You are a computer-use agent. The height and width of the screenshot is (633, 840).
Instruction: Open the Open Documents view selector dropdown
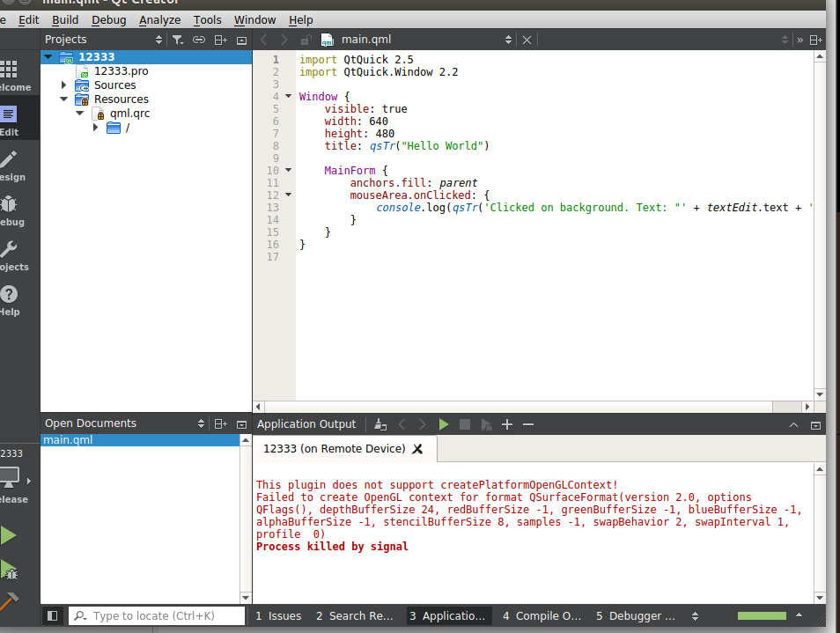pos(201,423)
